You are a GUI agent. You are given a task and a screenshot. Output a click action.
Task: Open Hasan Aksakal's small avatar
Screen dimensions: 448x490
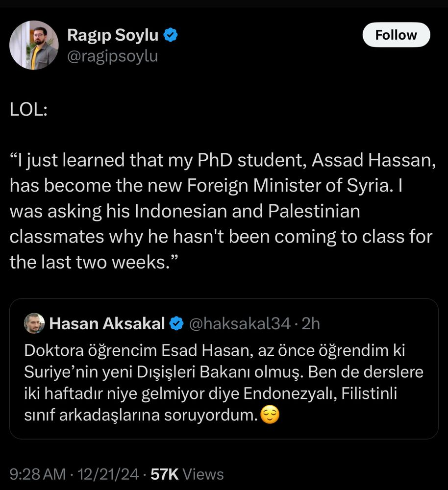coord(34,323)
